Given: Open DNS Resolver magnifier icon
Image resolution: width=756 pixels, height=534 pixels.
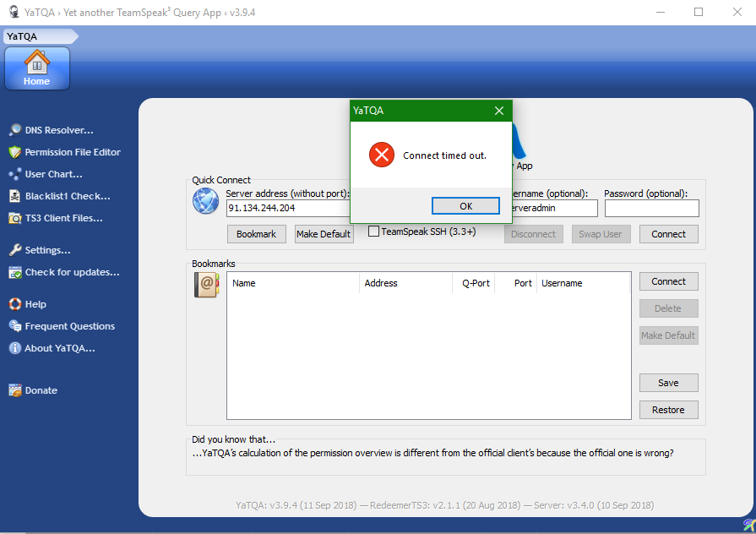Looking at the screenshot, I should pos(15,130).
